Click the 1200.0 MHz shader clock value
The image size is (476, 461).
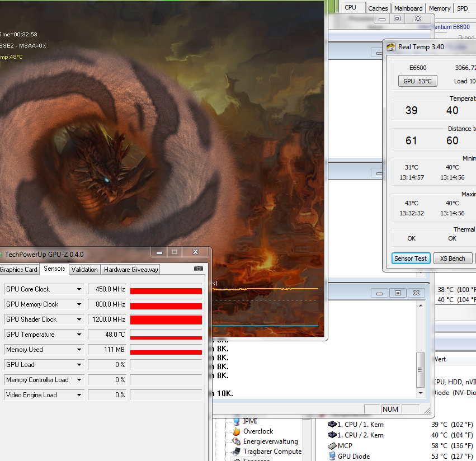click(x=107, y=319)
